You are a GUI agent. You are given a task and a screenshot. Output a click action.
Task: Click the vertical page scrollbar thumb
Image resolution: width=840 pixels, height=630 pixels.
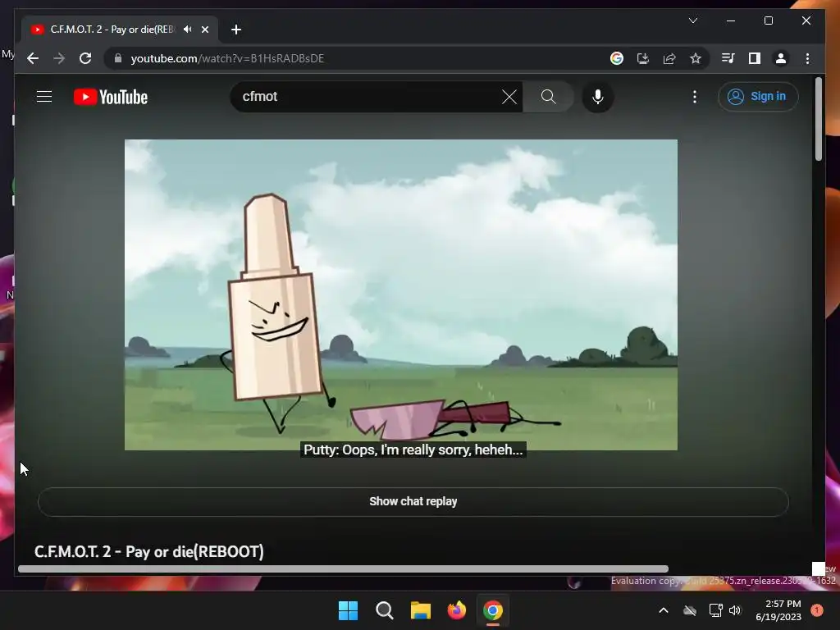[x=819, y=119]
